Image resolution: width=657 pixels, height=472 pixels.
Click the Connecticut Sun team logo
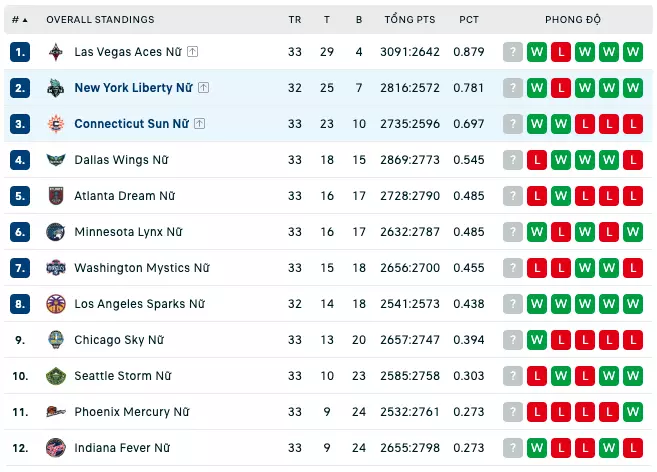(x=56, y=124)
